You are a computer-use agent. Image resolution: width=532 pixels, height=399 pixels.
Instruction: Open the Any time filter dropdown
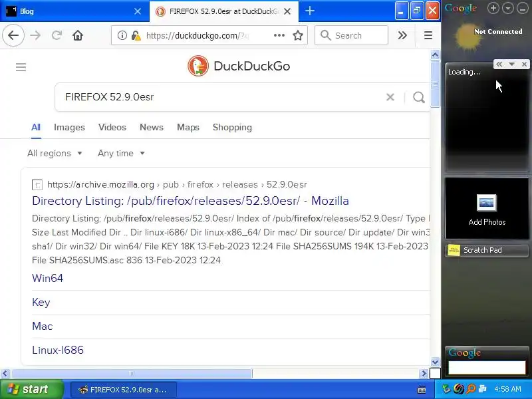click(121, 154)
